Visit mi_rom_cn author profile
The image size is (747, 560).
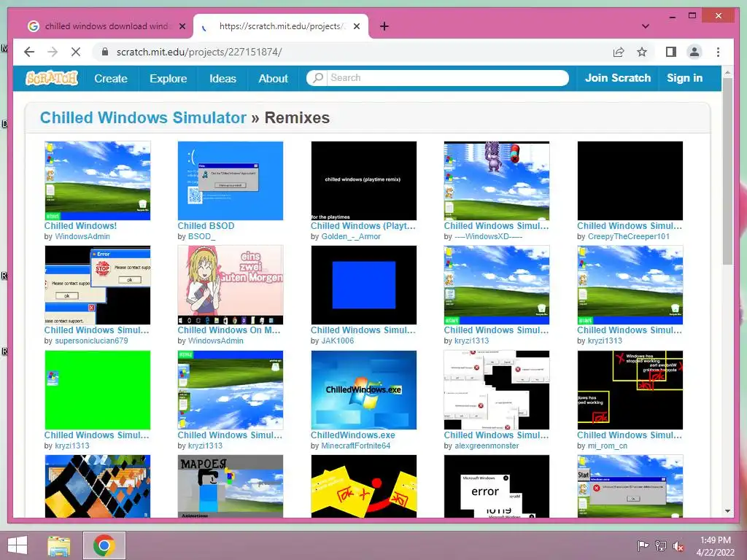pos(608,446)
